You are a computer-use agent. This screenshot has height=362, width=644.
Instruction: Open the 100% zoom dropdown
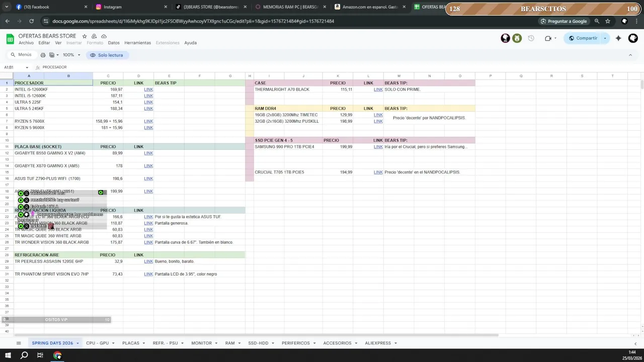tap(71, 55)
